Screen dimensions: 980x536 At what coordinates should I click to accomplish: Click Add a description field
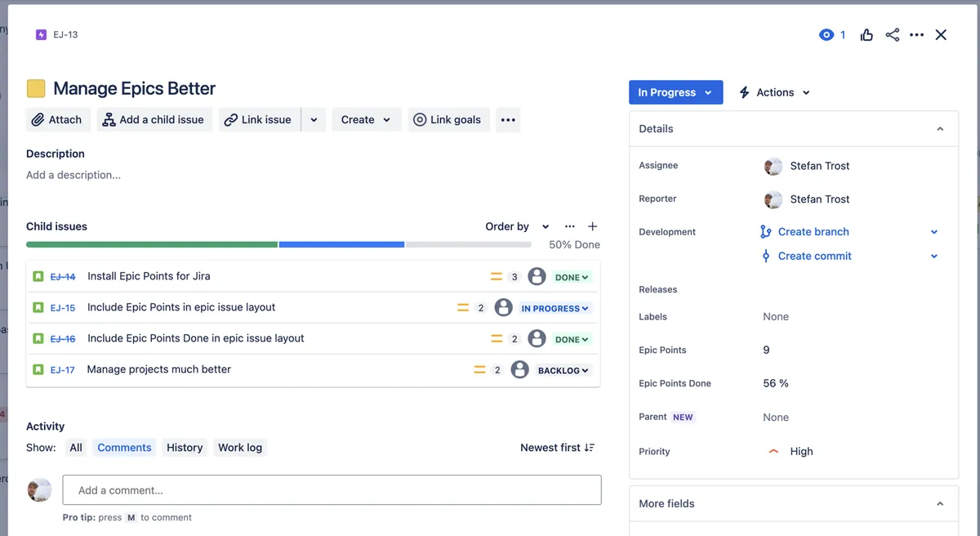coord(73,175)
